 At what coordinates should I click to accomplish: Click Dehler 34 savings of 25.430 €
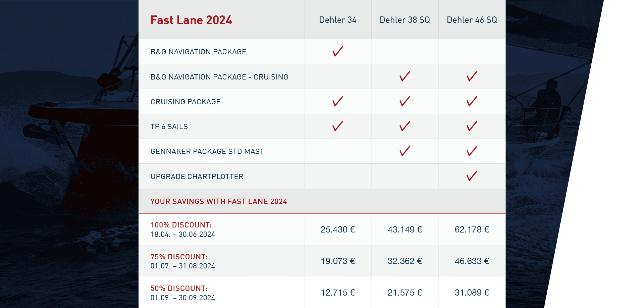[337, 229]
